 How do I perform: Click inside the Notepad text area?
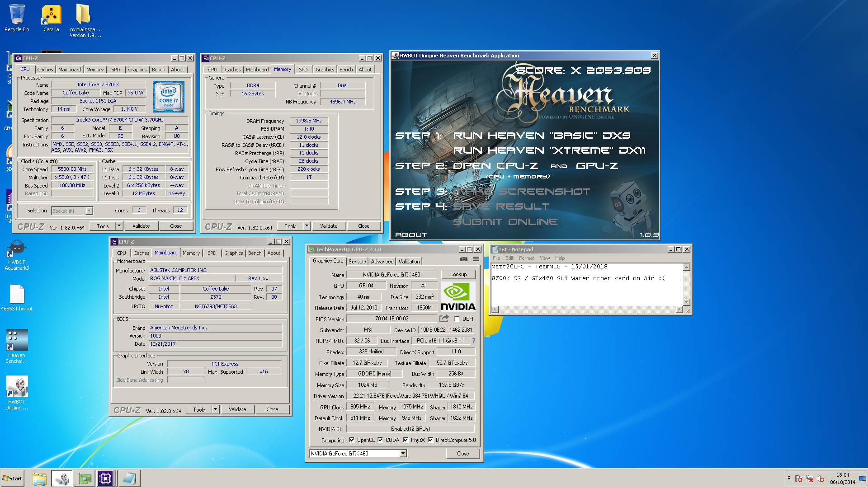(x=587, y=285)
